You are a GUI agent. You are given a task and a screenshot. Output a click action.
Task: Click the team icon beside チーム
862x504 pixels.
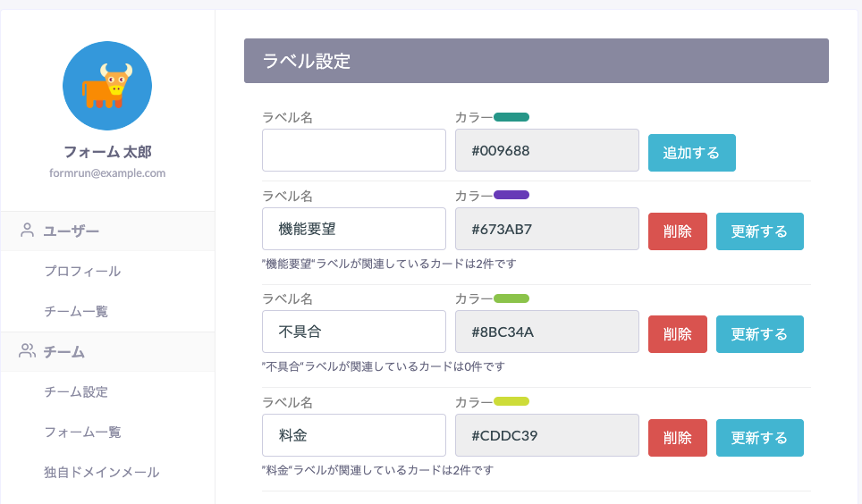[27, 351]
